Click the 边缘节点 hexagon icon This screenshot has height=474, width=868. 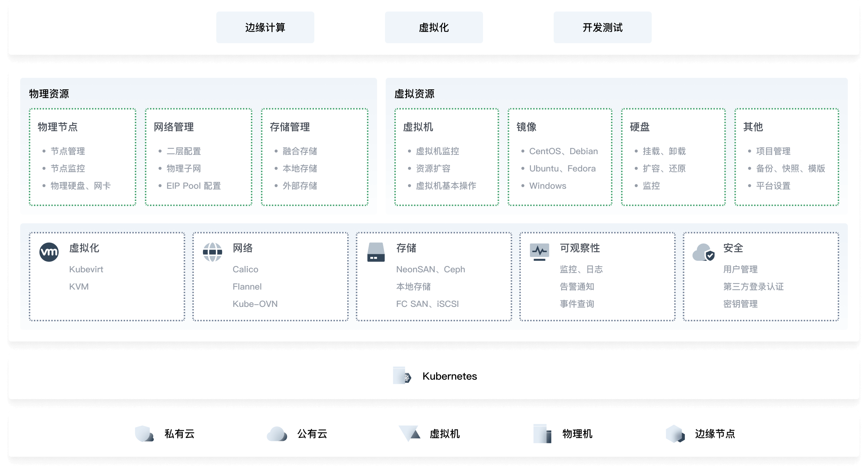pyautogui.click(x=675, y=433)
